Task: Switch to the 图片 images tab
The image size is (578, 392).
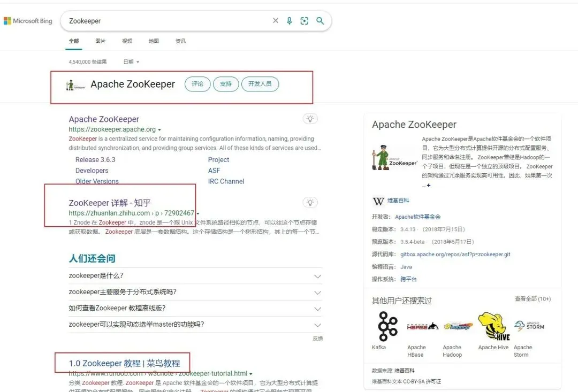Action: (100, 41)
